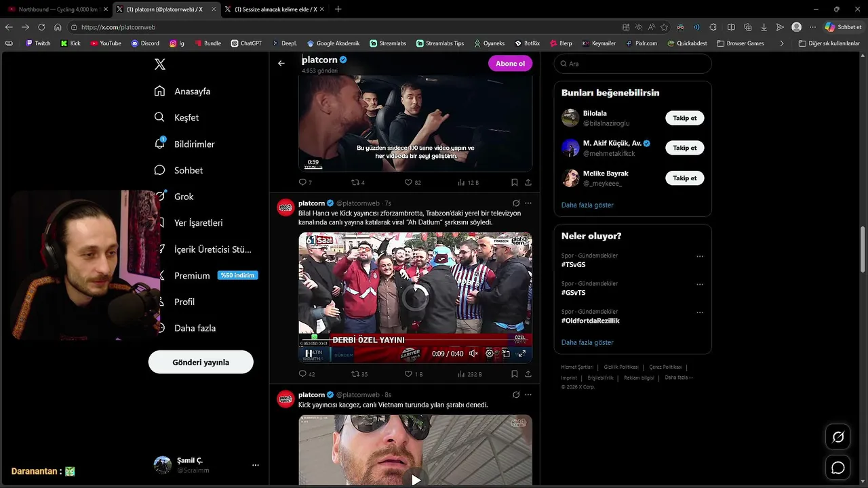
Task: View 232 B analytics on Bilal Hancı post
Action: 470,373
